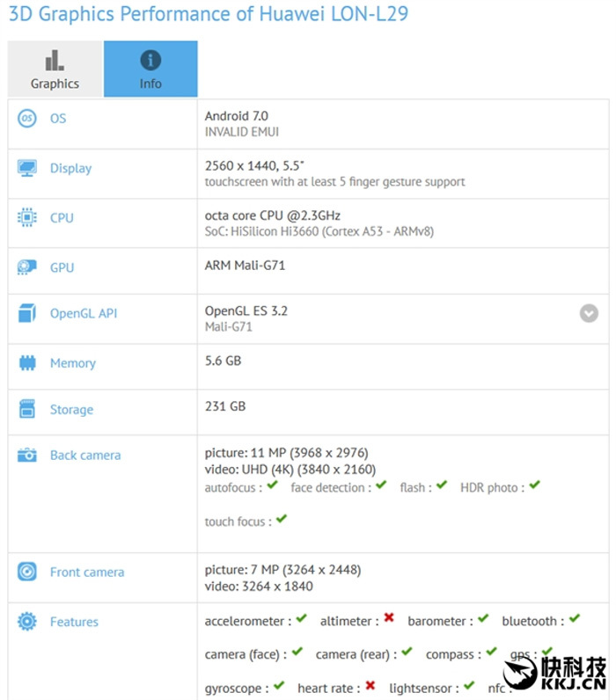This screenshot has height=700, width=616.
Task: Click the heart rate red cross
Action: pos(370,686)
